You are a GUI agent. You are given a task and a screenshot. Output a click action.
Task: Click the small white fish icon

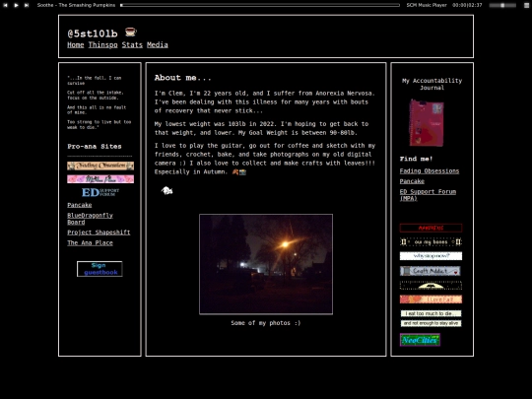coord(166,191)
